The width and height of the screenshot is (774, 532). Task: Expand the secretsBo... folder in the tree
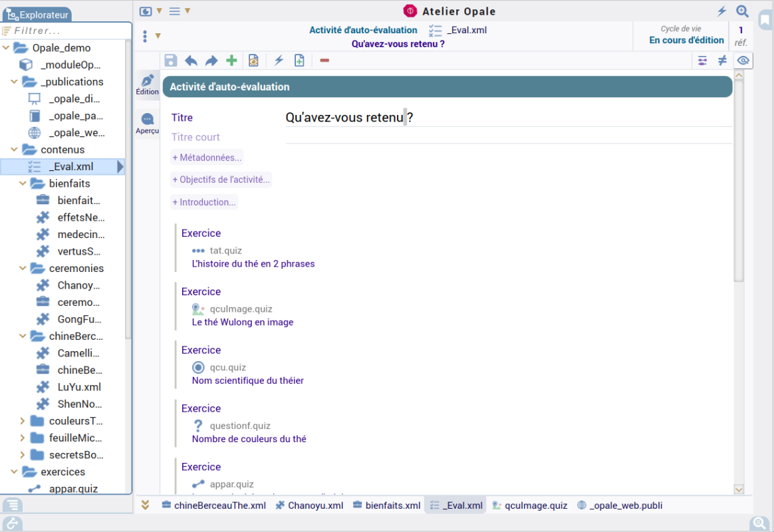[x=23, y=455]
